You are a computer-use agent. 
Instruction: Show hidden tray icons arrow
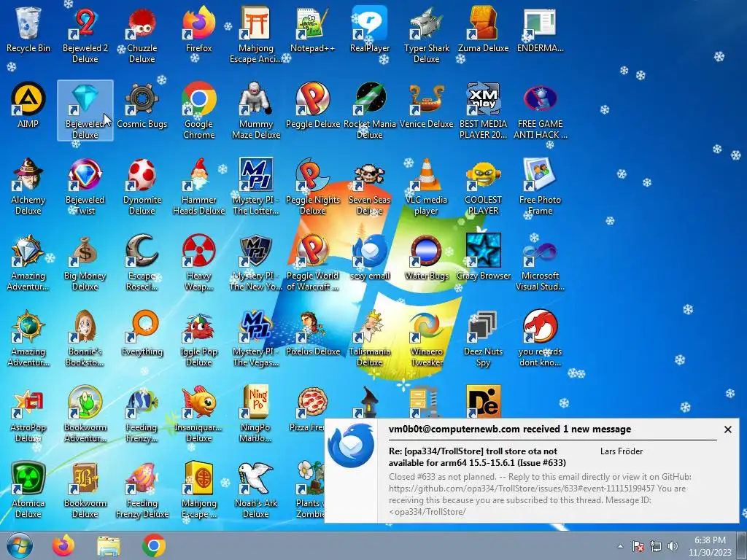click(620, 546)
